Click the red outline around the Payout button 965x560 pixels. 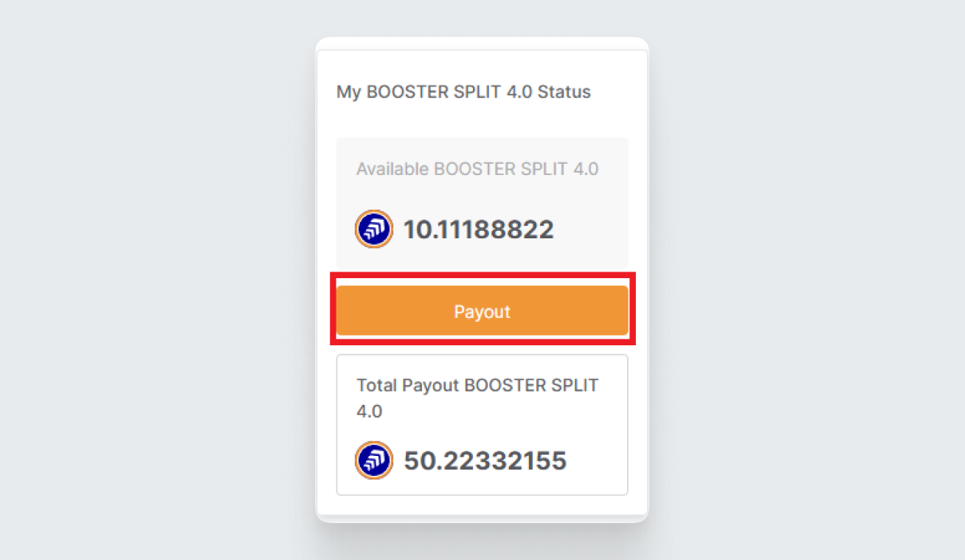pyautogui.click(x=482, y=274)
